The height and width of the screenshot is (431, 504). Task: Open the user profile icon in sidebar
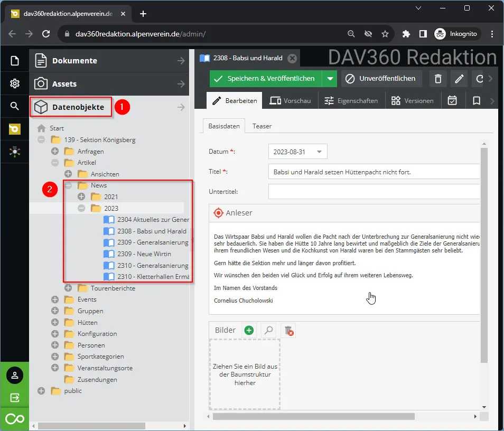[x=15, y=376]
